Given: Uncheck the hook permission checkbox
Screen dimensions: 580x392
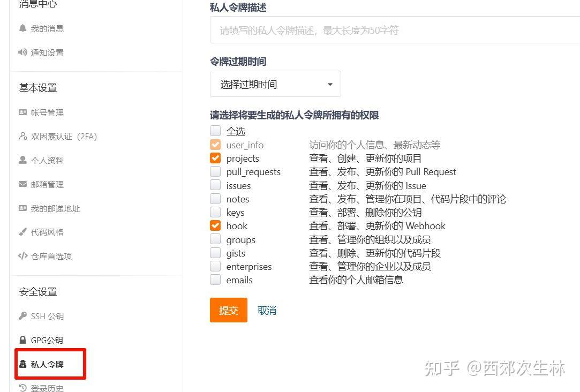Looking at the screenshot, I should tap(215, 225).
